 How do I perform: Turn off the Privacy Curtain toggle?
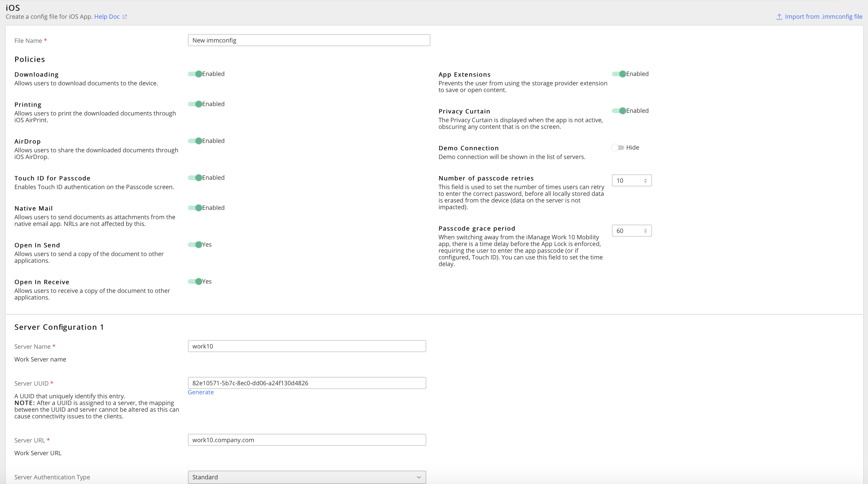[x=619, y=111]
